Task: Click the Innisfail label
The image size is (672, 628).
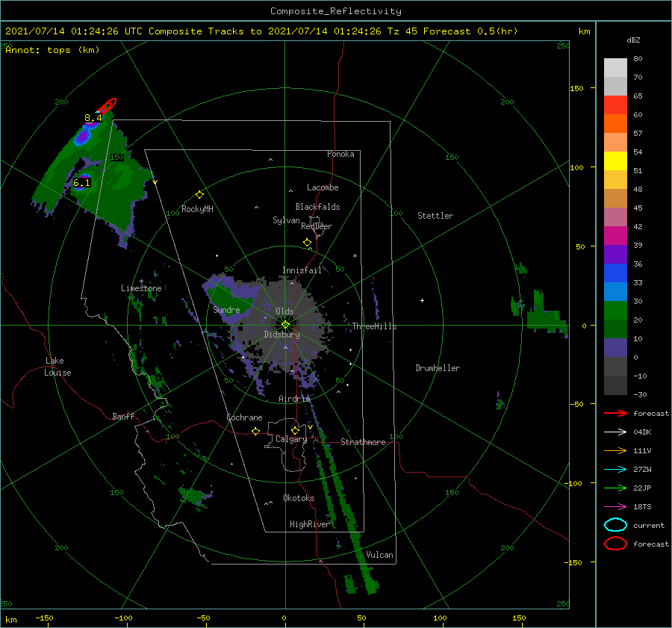Action: (302, 270)
